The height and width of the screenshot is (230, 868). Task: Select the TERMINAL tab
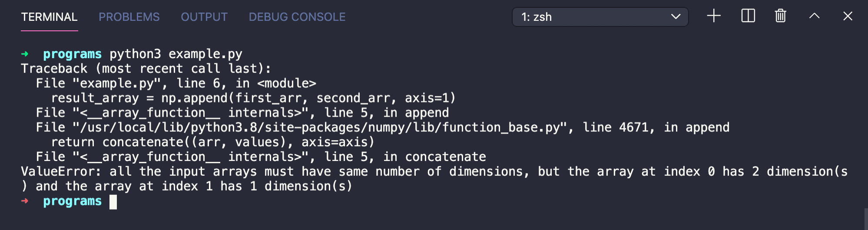tap(49, 17)
